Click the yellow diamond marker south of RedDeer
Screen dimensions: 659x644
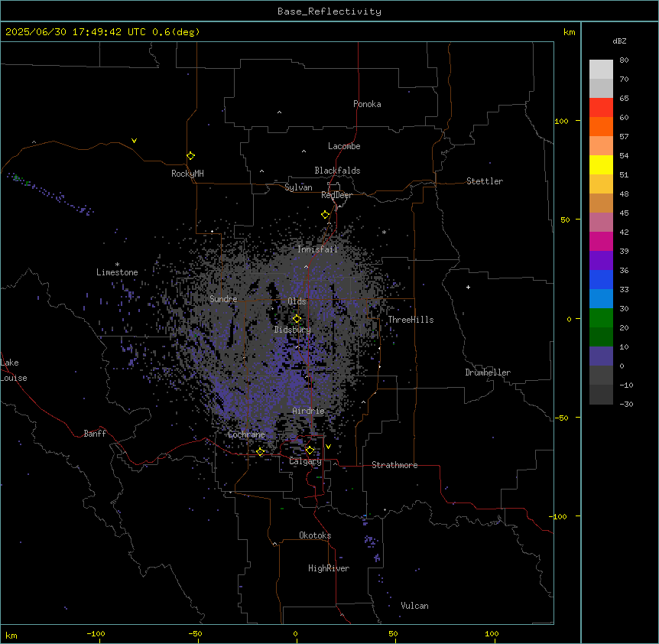(325, 215)
